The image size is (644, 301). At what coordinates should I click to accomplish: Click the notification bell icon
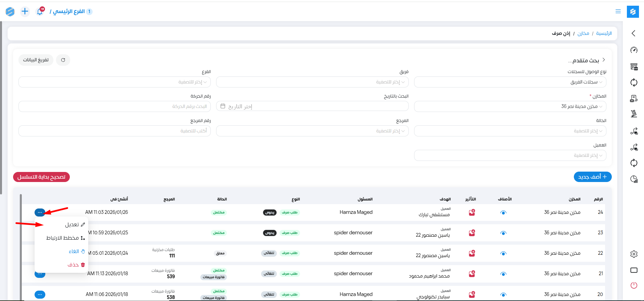40,11
